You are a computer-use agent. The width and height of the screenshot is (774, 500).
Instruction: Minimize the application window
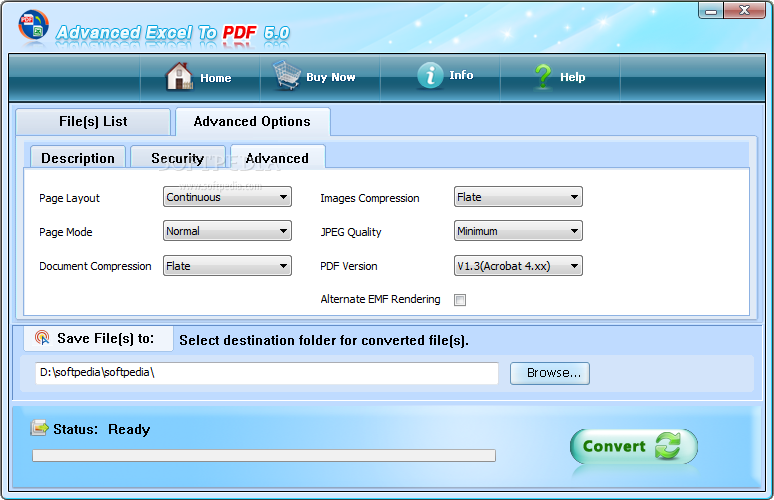point(711,10)
